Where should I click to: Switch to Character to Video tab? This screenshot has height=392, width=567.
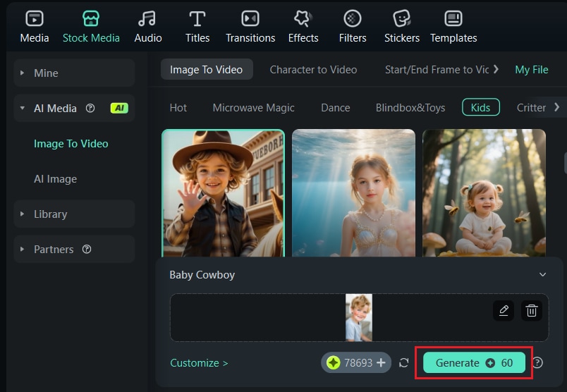coord(313,69)
